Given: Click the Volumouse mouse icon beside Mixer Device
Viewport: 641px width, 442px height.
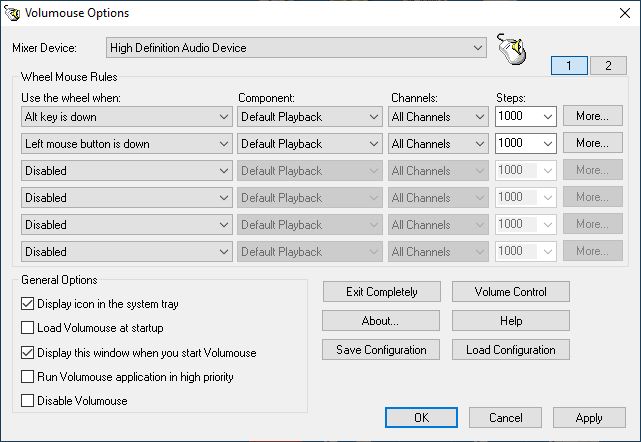Looking at the screenshot, I should coord(512,49).
